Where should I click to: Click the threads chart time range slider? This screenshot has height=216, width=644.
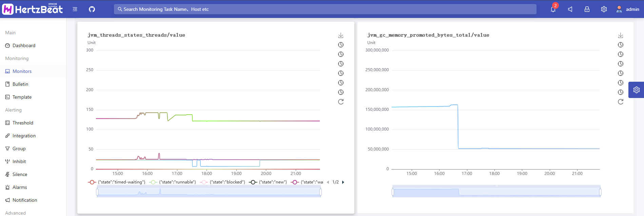[209, 192]
